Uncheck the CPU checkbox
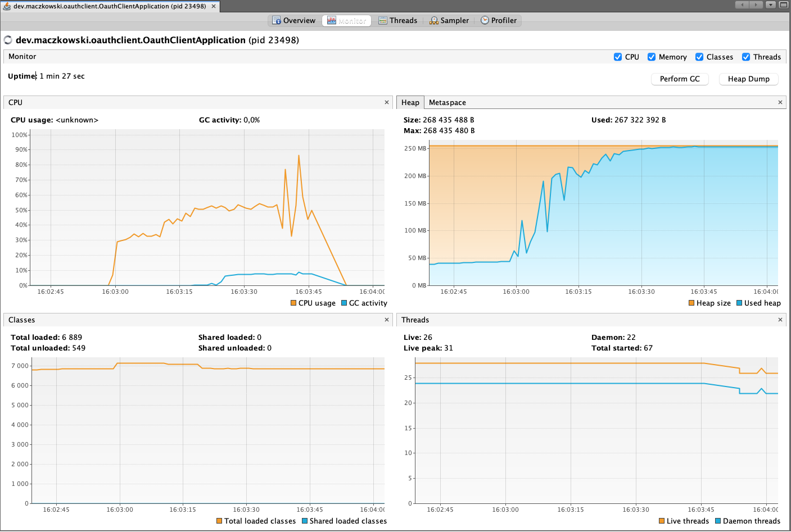Viewport: 791px width, 532px height. (x=618, y=57)
